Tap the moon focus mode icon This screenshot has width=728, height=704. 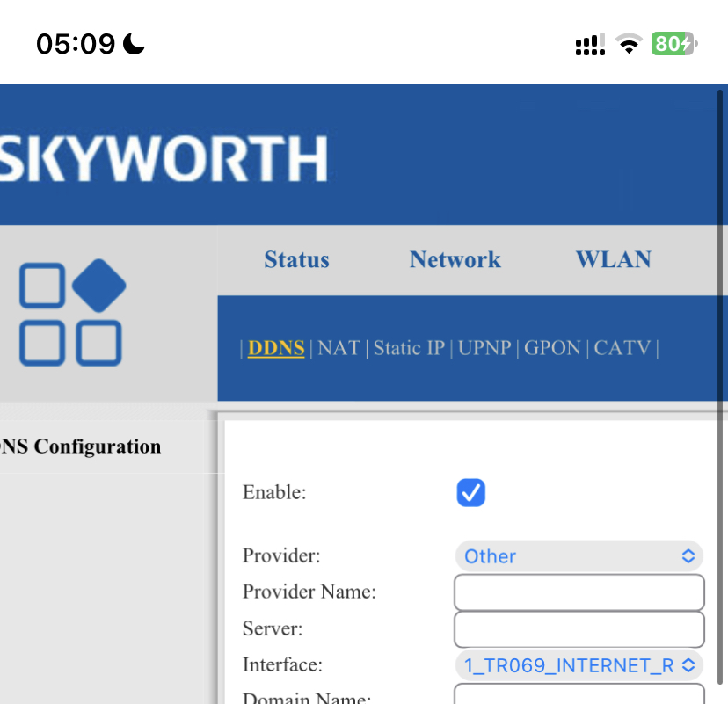[134, 44]
